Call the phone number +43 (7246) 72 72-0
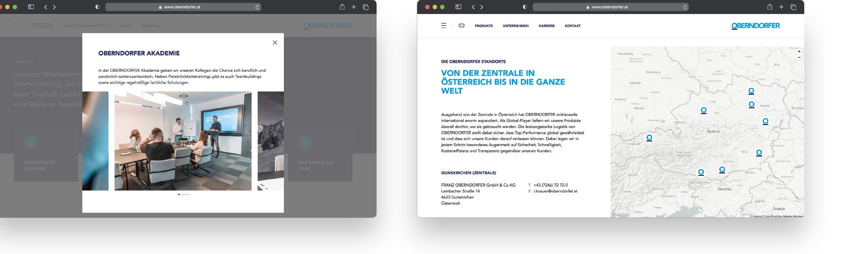This screenshot has width=868, height=254. click(551, 185)
